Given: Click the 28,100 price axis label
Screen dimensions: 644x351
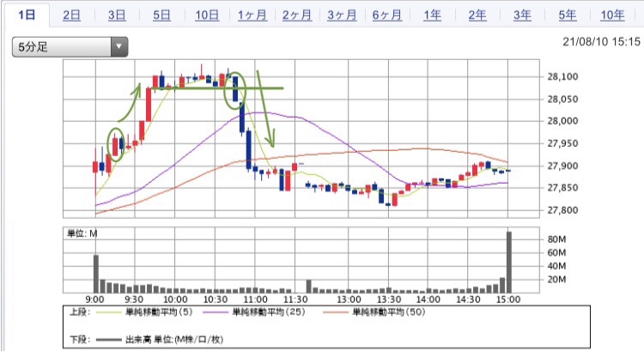Looking at the screenshot, I should pyautogui.click(x=562, y=76).
